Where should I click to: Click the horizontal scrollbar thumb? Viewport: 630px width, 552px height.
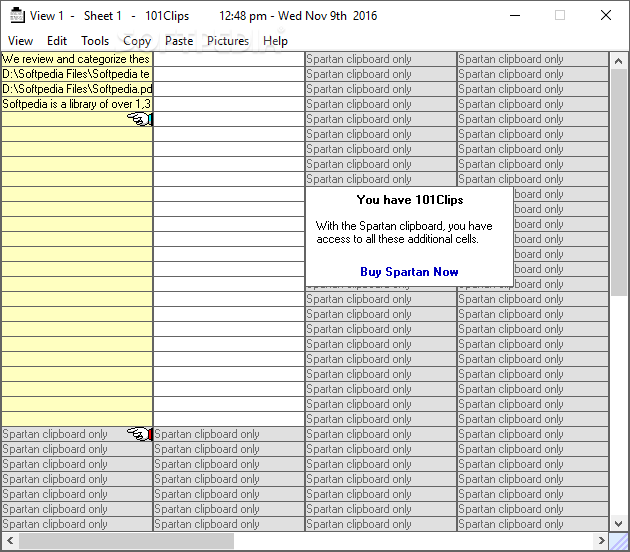coord(126,540)
